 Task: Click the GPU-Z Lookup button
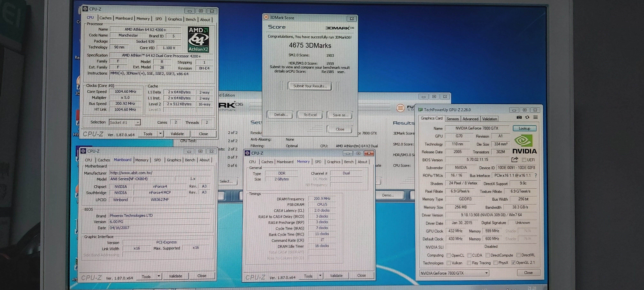point(524,128)
